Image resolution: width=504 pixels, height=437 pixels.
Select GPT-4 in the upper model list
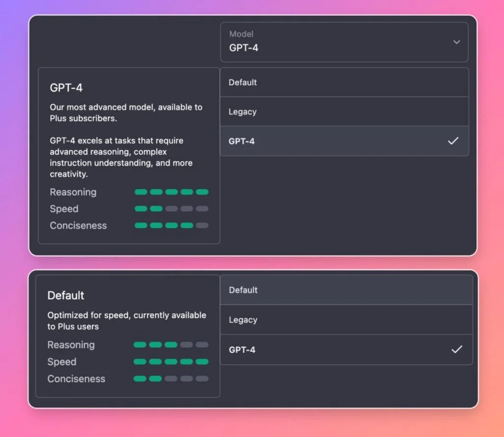coord(344,141)
